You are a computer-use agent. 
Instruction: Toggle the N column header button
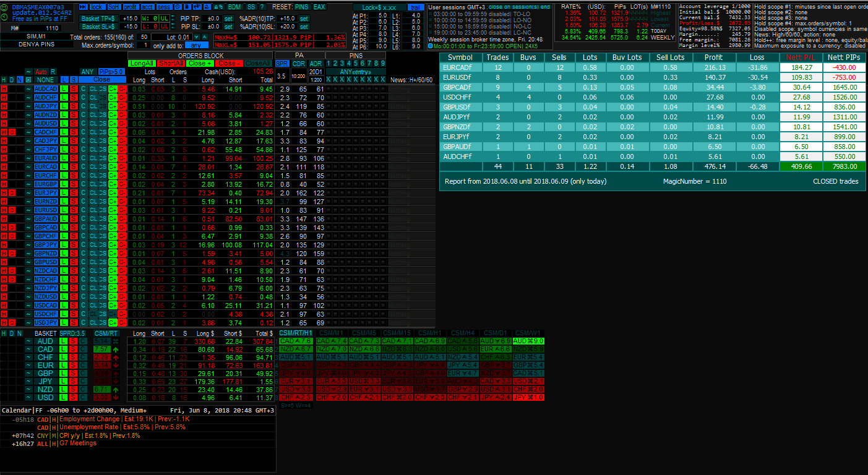pyautogui.click(x=20, y=80)
